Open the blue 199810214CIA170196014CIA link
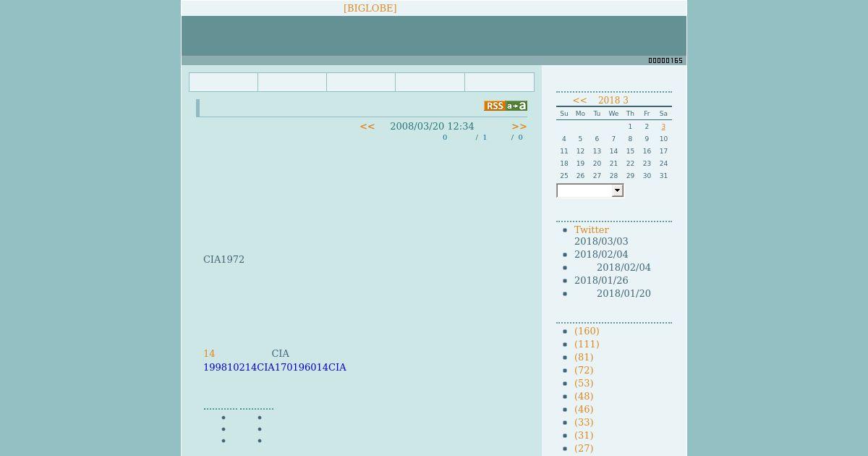The width and height of the screenshot is (868, 456). pyautogui.click(x=275, y=368)
